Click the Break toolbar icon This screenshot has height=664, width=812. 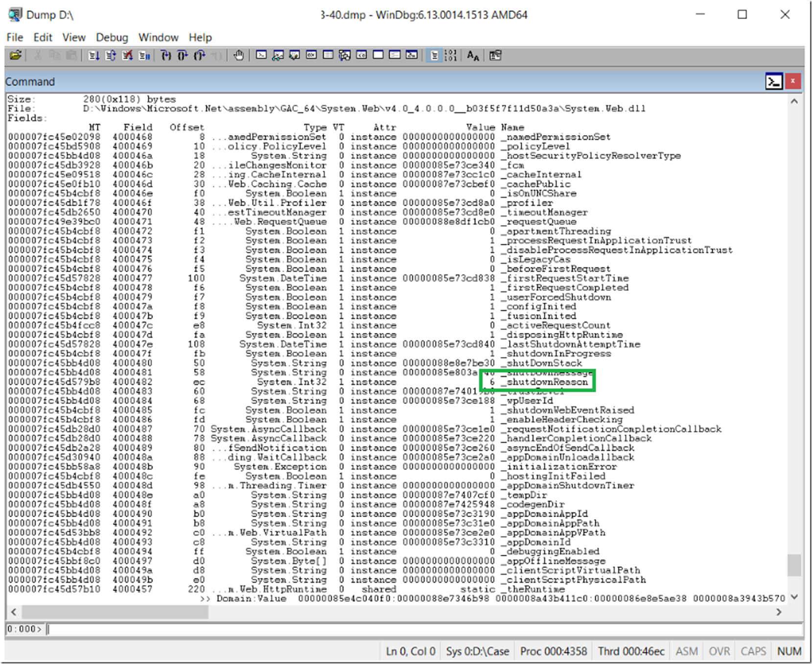[x=144, y=55]
